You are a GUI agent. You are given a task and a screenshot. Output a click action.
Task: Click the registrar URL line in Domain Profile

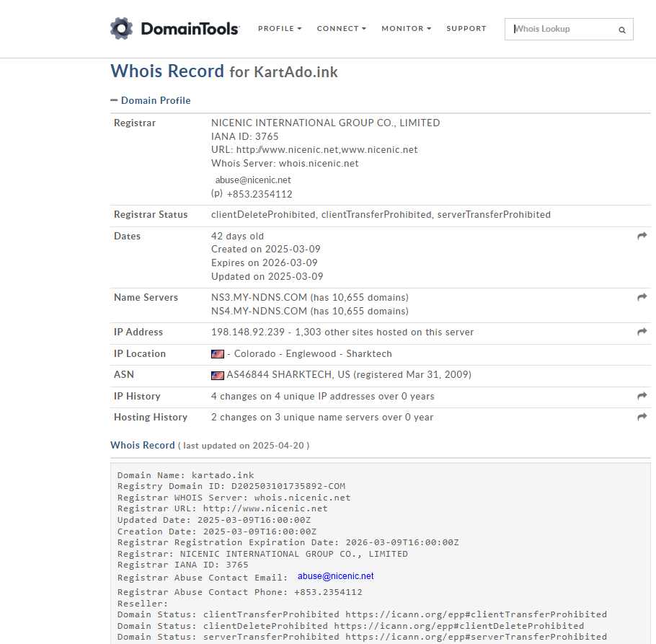pyautogui.click(x=314, y=150)
